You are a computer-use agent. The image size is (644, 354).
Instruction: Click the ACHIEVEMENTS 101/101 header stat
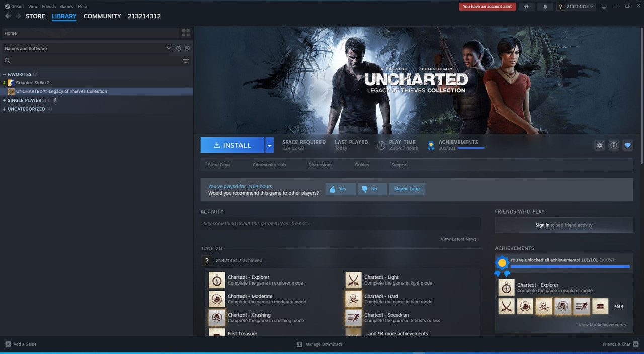[x=456, y=145]
